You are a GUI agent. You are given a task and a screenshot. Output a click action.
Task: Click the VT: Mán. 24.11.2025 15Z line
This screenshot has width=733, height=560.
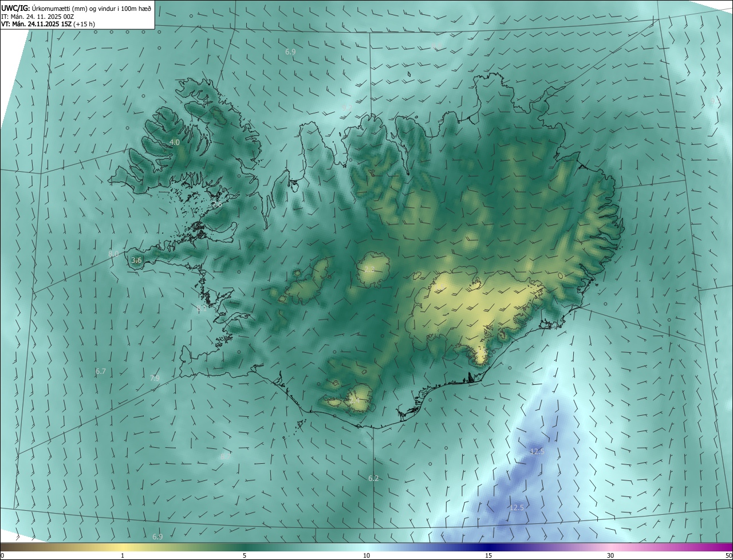pyautogui.click(x=48, y=24)
